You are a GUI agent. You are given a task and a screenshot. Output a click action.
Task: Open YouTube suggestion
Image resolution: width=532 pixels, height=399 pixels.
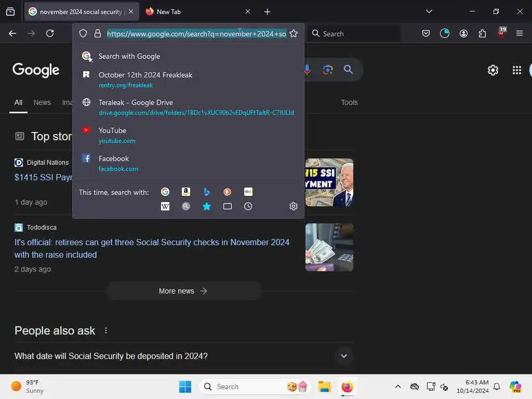click(x=188, y=136)
